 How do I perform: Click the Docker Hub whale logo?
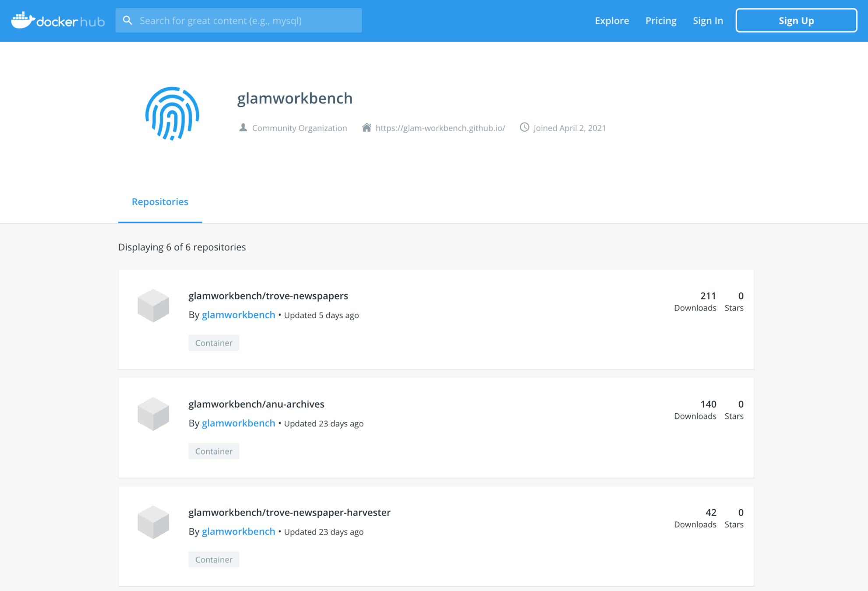pos(23,20)
